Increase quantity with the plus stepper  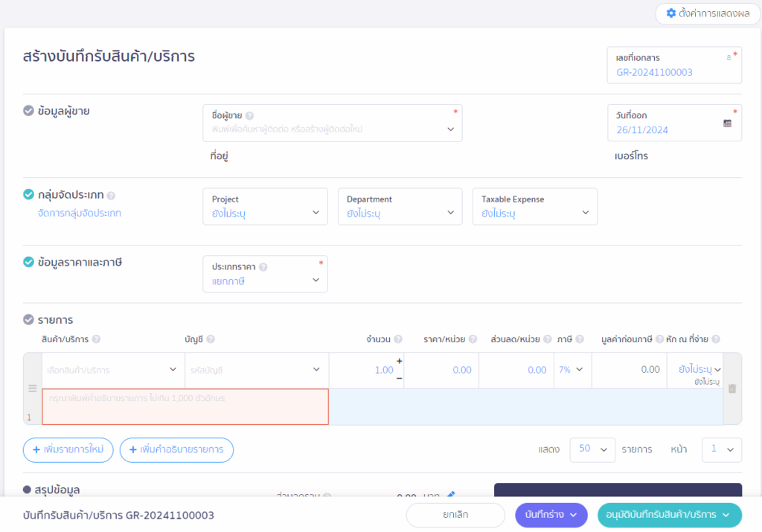pos(399,362)
